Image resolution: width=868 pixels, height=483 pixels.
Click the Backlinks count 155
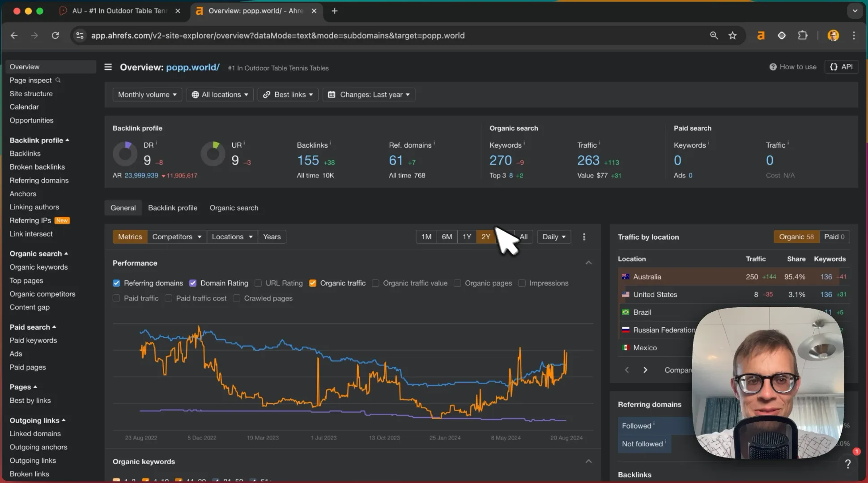pos(308,160)
